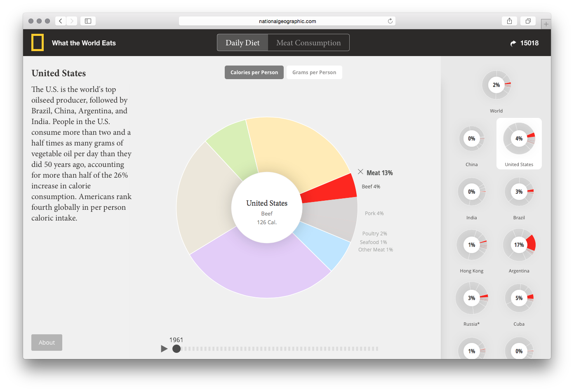Click the share arrow icon beside 15018

click(x=513, y=43)
